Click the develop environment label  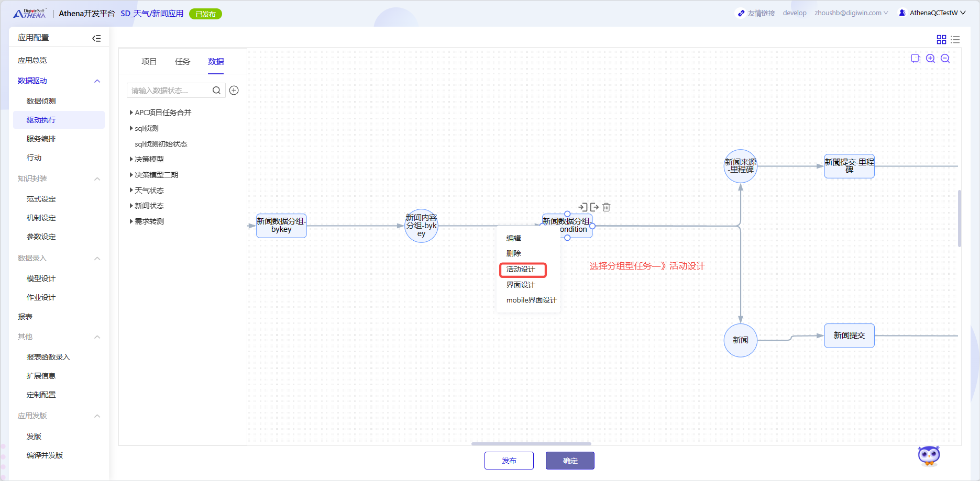pyautogui.click(x=795, y=13)
